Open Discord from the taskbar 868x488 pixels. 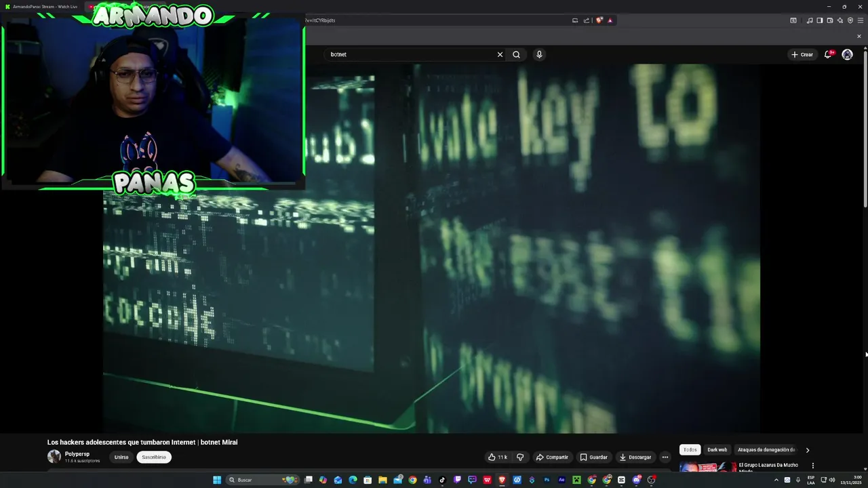pos(637,480)
